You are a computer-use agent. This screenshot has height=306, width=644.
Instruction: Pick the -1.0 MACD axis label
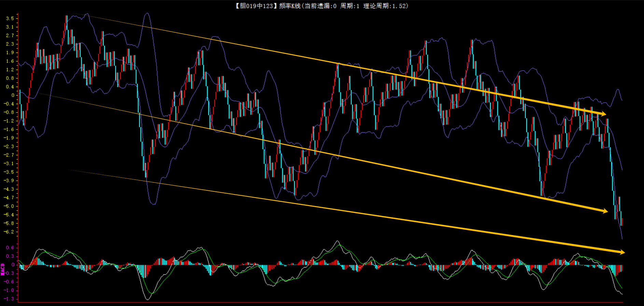[x=9, y=290]
